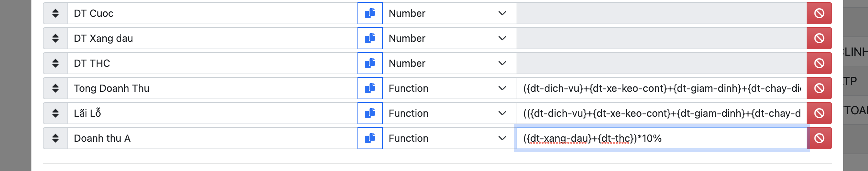
Task: Remove the DT Cuoc field row
Action: (819, 14)
